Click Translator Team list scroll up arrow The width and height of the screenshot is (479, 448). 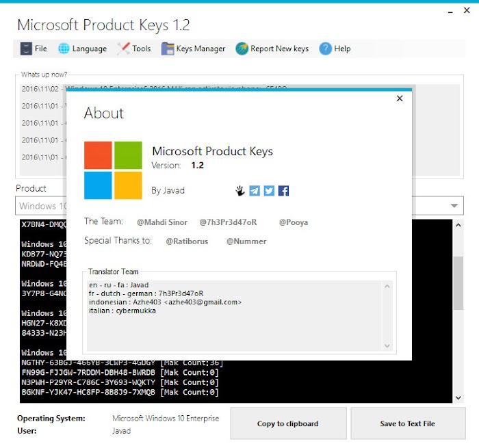pyautogui.click(x=387, y=286)
